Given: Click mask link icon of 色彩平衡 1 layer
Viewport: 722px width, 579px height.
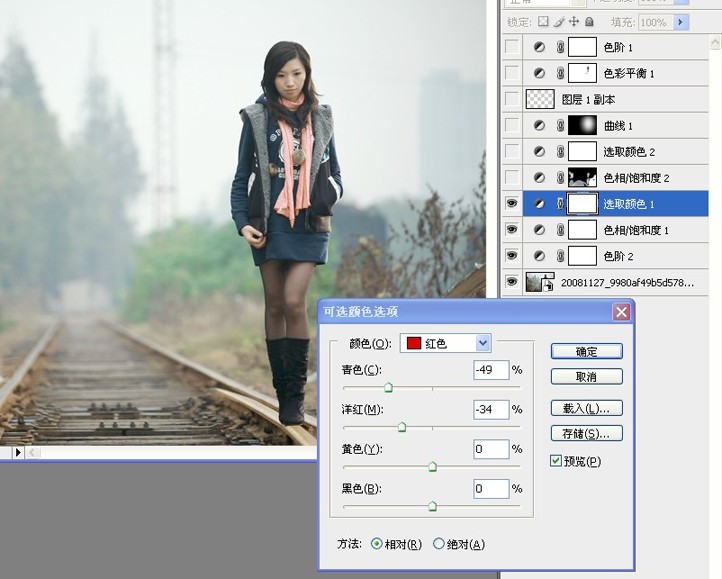Looking at the screenshot, I should click(560, 73).
